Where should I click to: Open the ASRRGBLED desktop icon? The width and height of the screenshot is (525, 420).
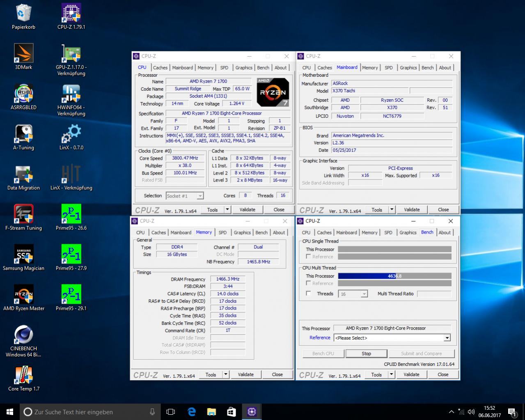pos(23,97)
